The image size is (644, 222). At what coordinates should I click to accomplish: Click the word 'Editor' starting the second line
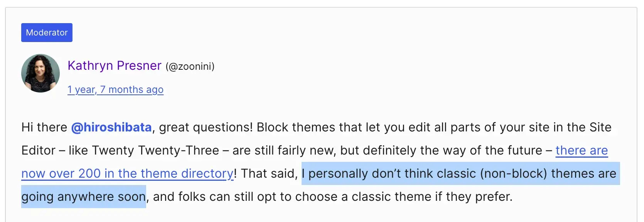click(38, 150)
